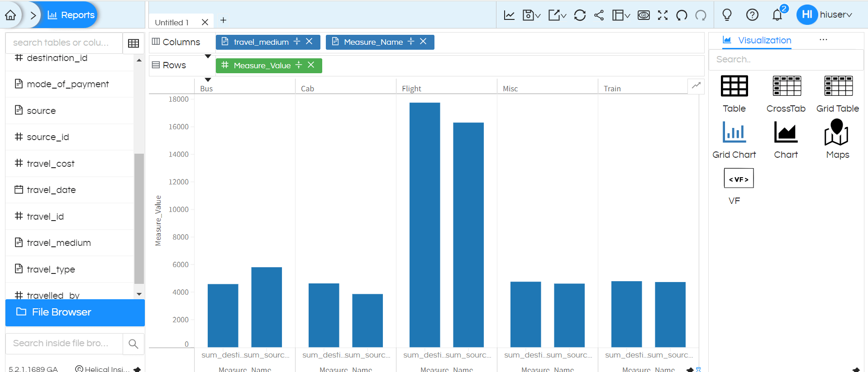Viewport: 868px width, 372px height.
Task: Expand the Columns shelf arrow
Action: [x=208, y=57]
